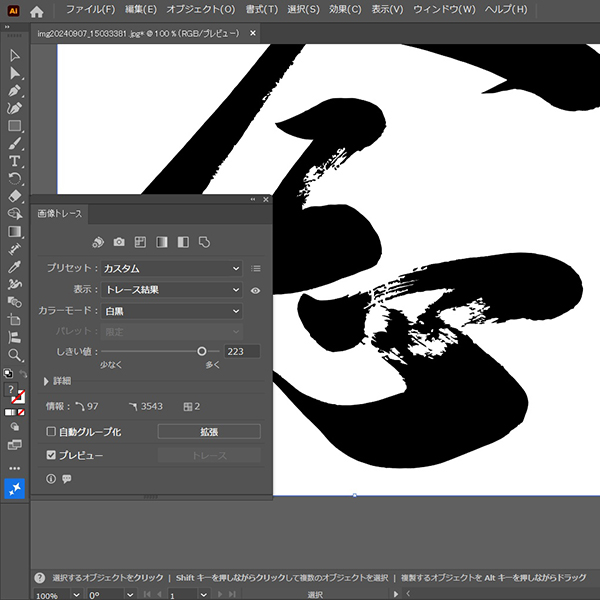The image size is (600, 600).
Task: Toggle the eye icon beside 表示 dropdown
Action: (256, 290)
